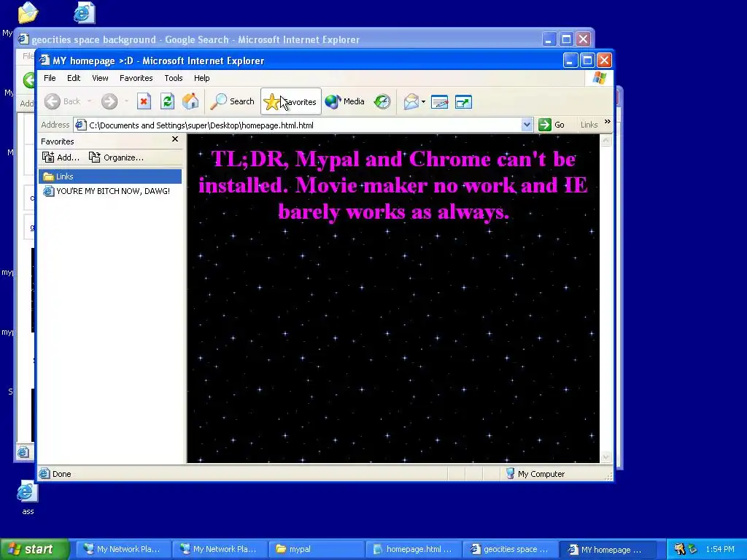The height and width of the screenshot is (560, 747).
Task: Open the History clock icon
Action: click(382, 101)
